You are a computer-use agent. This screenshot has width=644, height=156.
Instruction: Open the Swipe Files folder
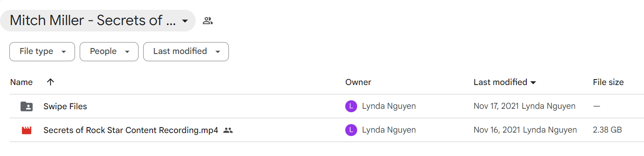coord(65,106)
